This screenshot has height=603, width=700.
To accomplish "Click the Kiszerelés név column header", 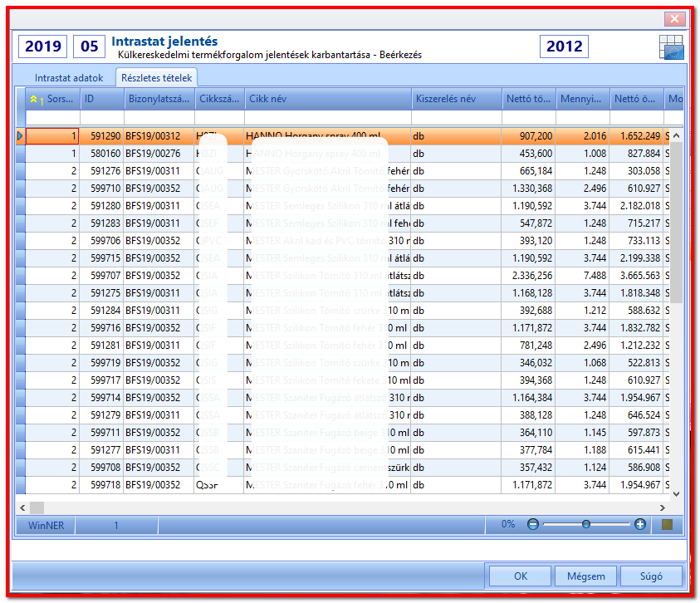I will pyautogui.click(x=456, y=99).
